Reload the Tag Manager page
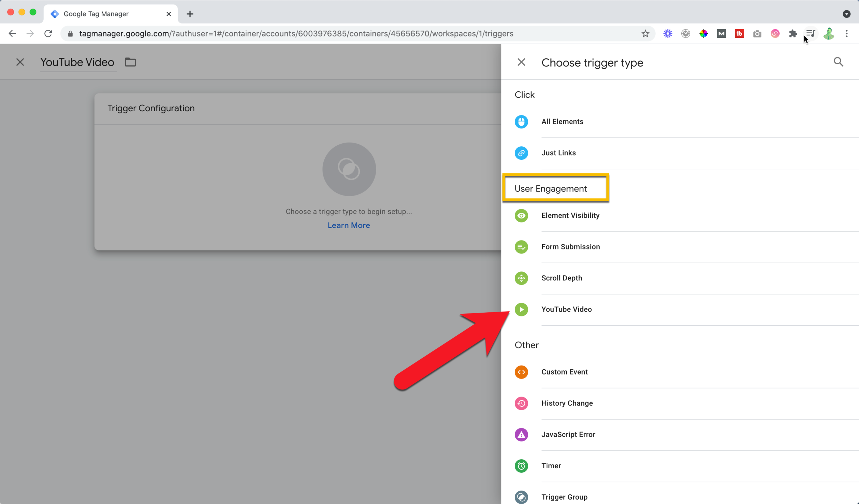 coord(48,33)
